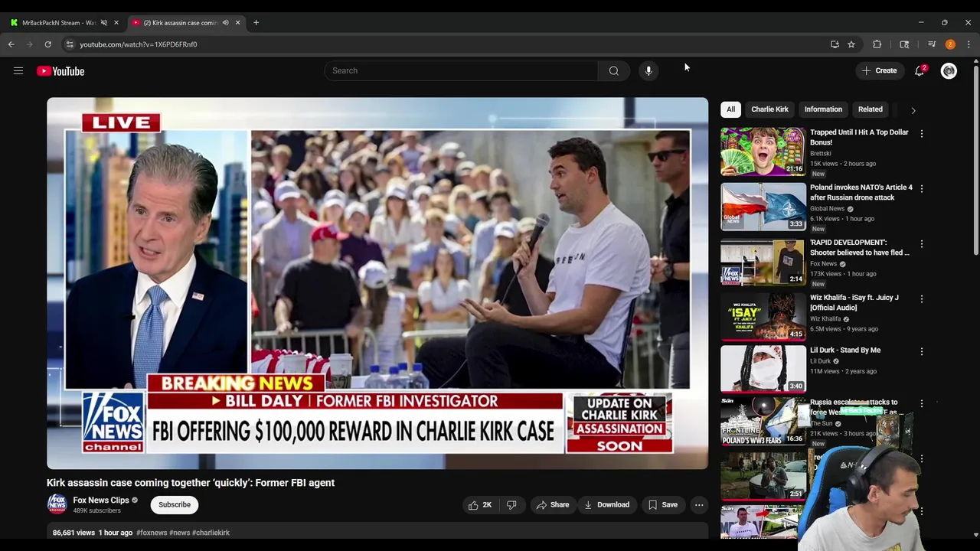This screenshot has height=551, width=980.
Task: Save the video to a playlist
Action: [663, 505]
